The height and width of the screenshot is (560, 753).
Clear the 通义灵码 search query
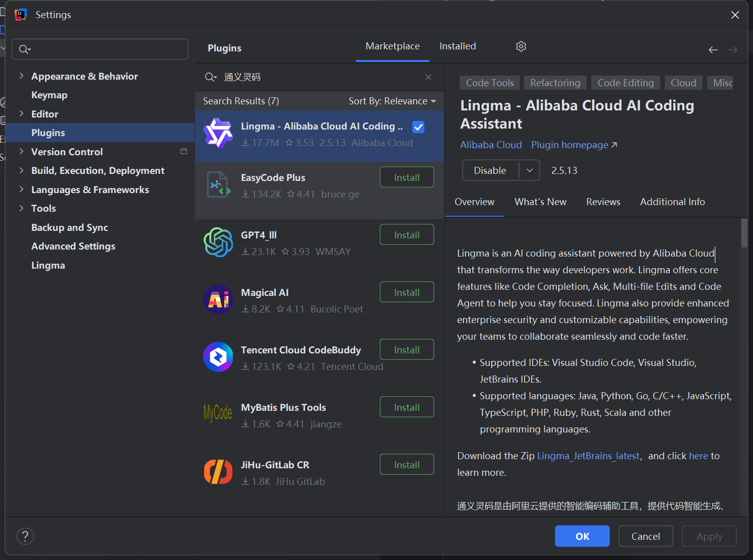[428, 77]
